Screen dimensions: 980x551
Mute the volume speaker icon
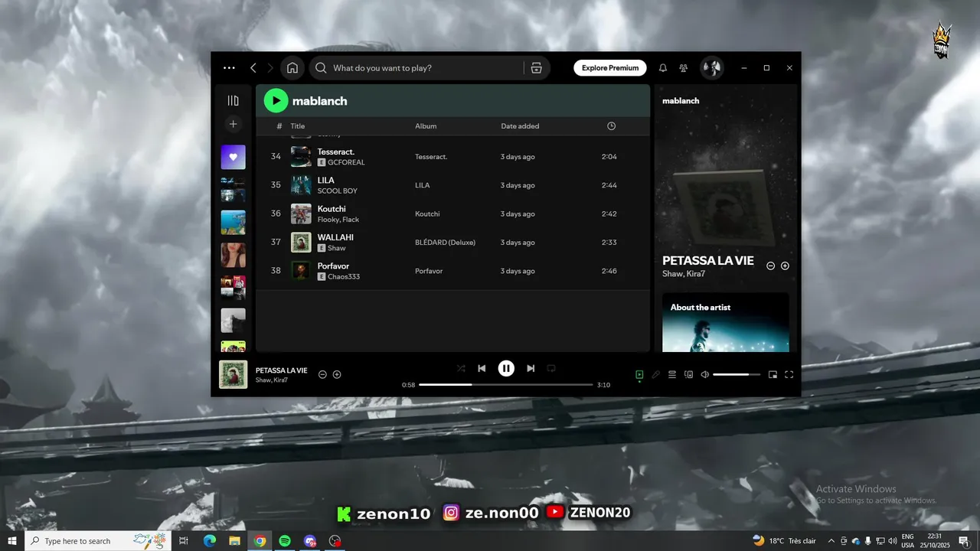click(x=705, y=374)
